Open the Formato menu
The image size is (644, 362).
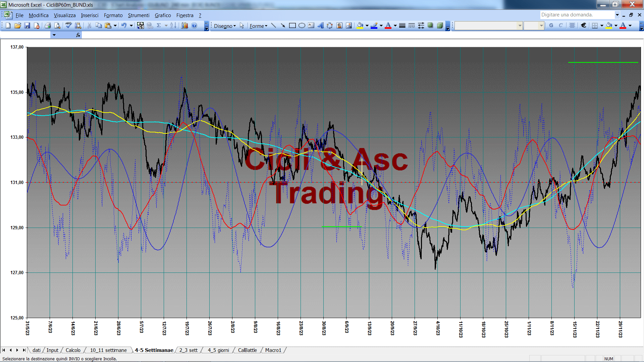coord(113,15)
